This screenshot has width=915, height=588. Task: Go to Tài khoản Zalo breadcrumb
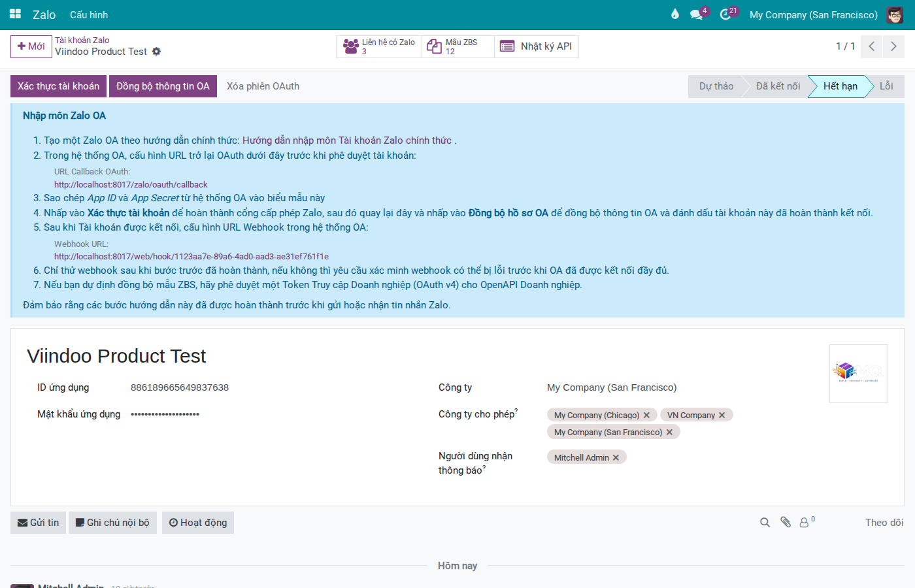coord(82,41)
